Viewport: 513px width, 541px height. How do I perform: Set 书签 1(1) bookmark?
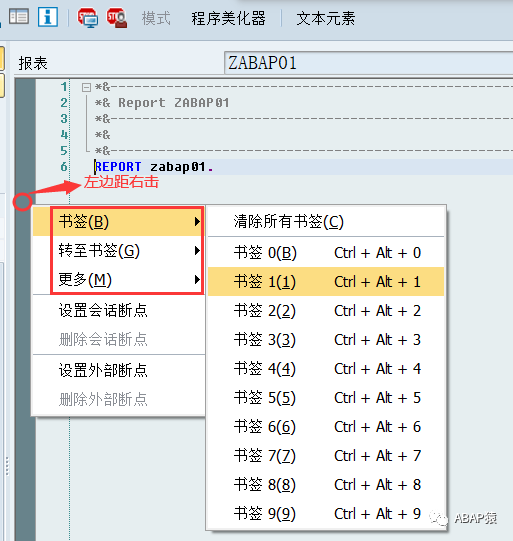coord(326,282)
